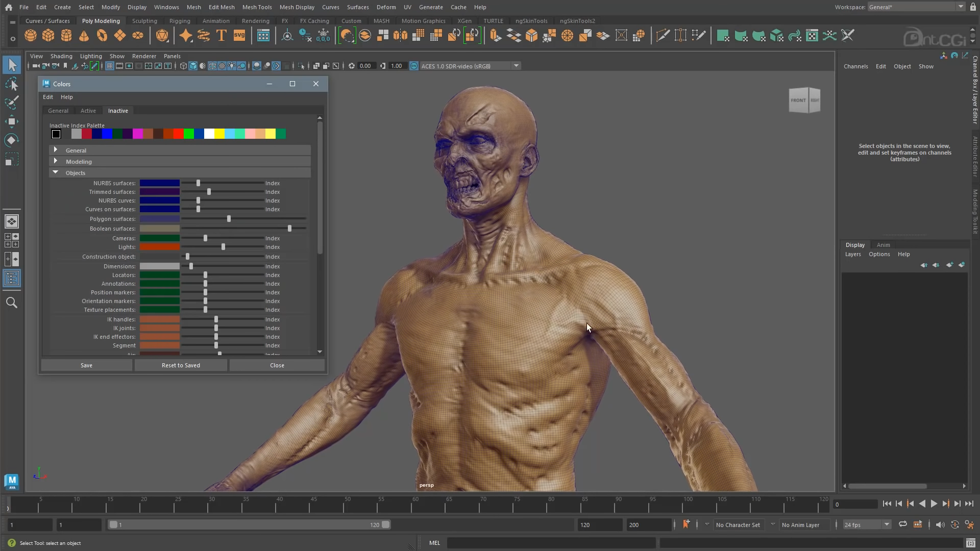Choose the Paint Selection tool
Screen dimensions: 980x551
tap(12, 103)
